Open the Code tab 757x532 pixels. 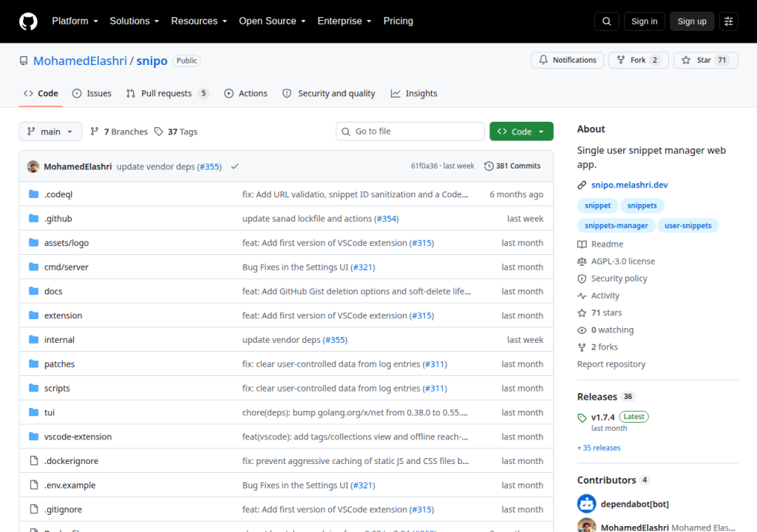tap(41, 94)
